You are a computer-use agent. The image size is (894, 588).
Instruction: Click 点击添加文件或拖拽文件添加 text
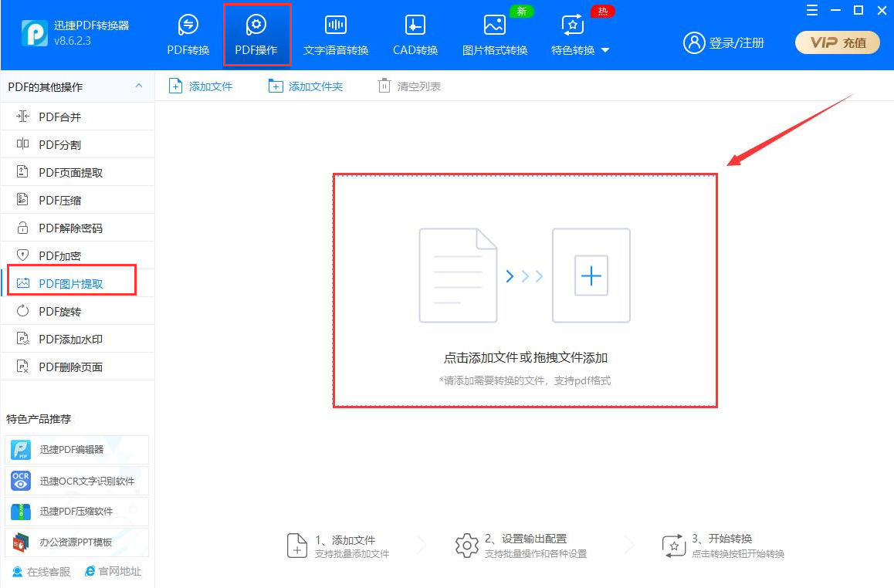click(x=525, y=358)
